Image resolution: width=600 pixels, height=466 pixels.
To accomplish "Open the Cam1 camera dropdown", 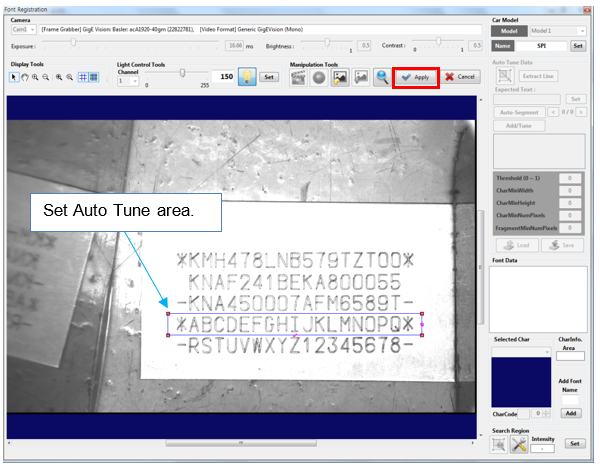I will click(24, 30).
